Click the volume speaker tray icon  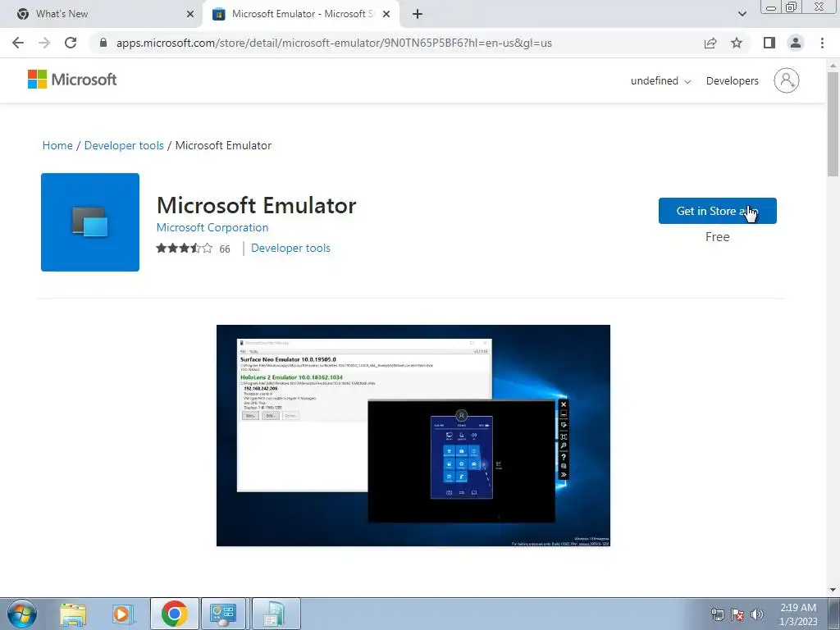click(x=757, y=614)
